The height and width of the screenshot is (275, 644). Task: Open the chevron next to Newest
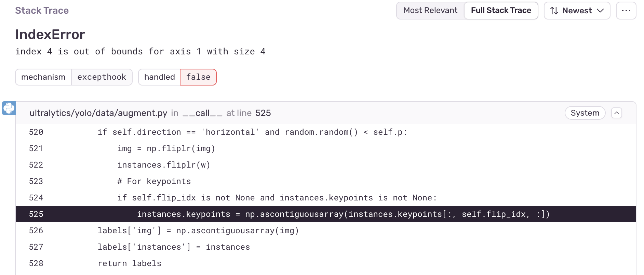(x=601, y=11)
